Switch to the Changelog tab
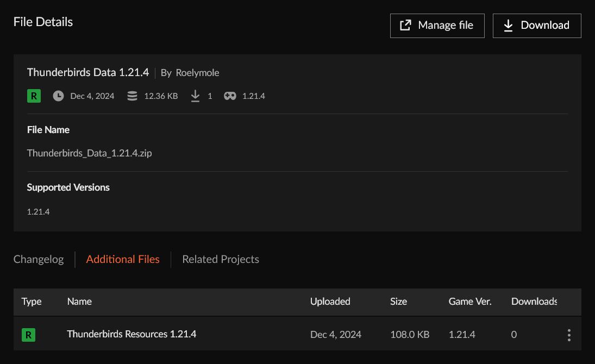 tap(39, 259)
